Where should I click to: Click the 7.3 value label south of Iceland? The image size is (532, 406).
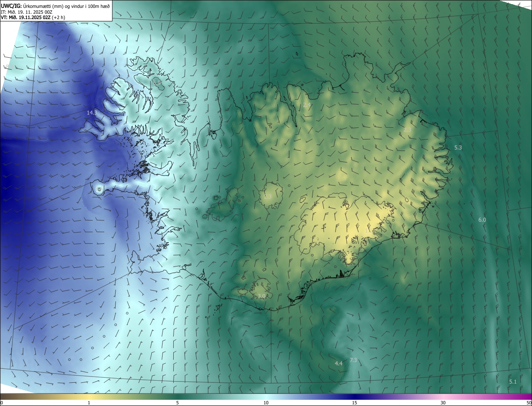click(353, 360)
